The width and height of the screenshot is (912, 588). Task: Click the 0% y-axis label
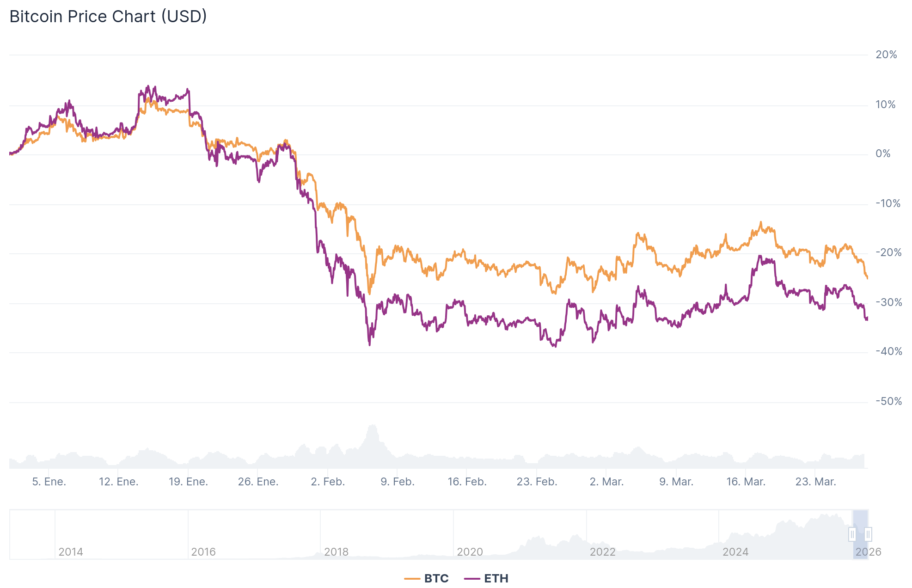(x=883, y=153)
